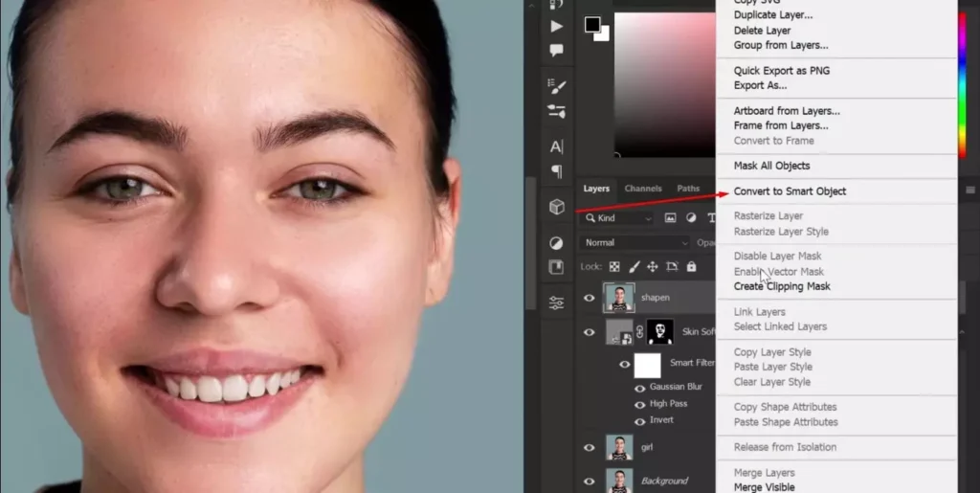
Task: Click the panel strip vertical scrollbar
Action: [530, 244]
